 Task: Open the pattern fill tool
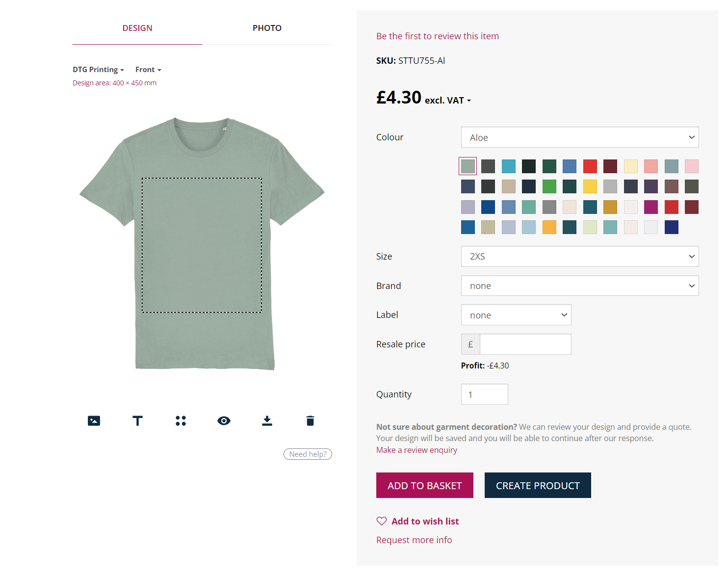[181, 420]
